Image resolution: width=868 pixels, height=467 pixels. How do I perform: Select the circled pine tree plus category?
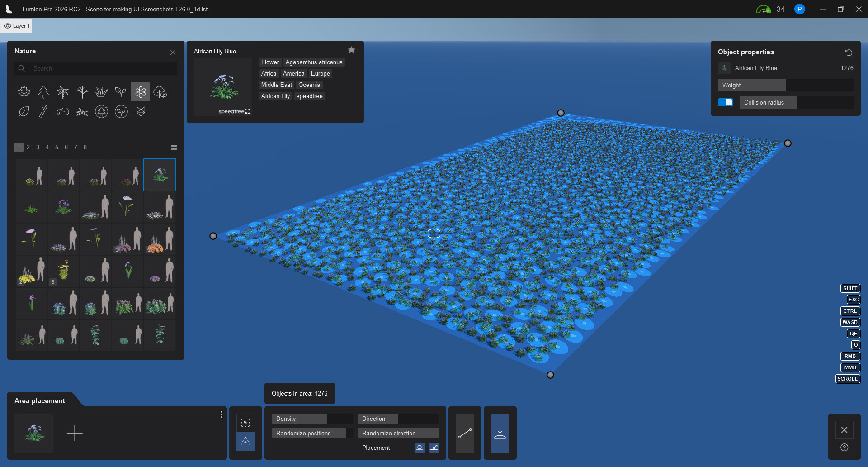102,111
